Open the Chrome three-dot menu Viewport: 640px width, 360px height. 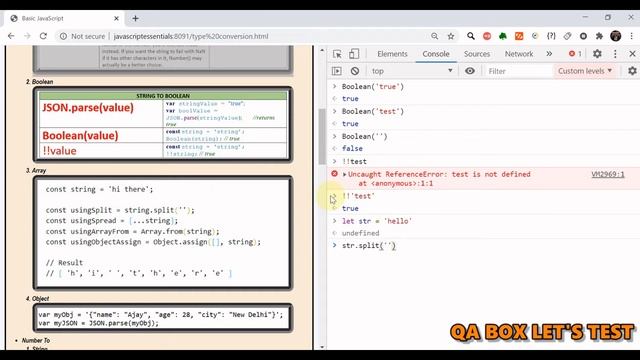(x=631, y=36)
